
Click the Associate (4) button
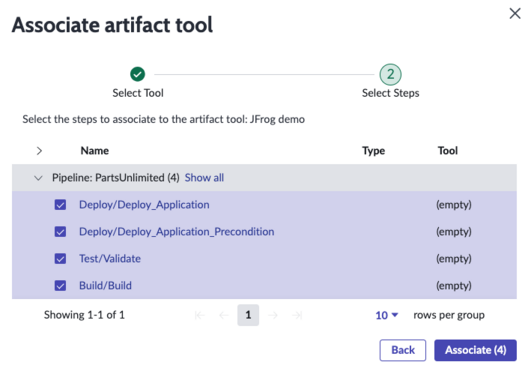pyautogui.click(x=475, y=350)
